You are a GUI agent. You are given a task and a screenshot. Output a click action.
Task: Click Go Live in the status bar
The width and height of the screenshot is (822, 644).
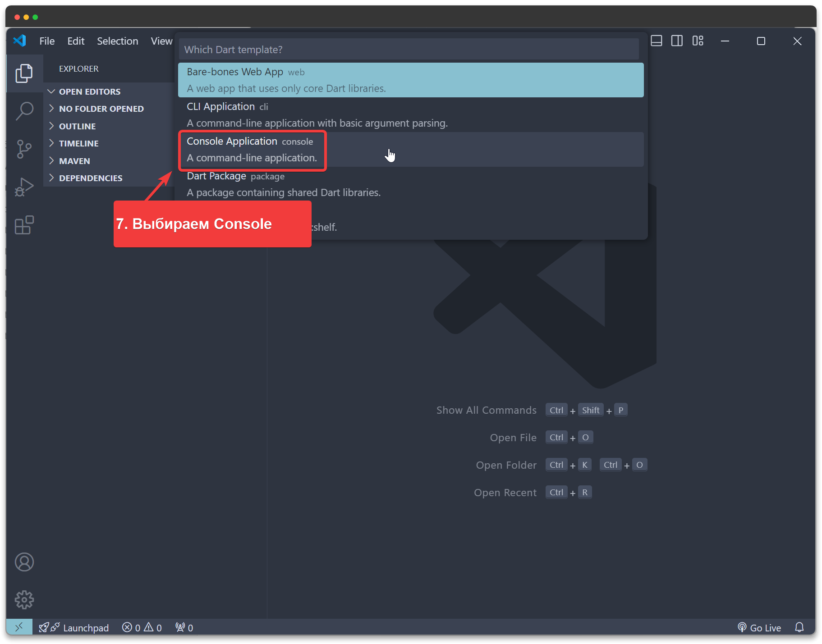pos(760,627)
